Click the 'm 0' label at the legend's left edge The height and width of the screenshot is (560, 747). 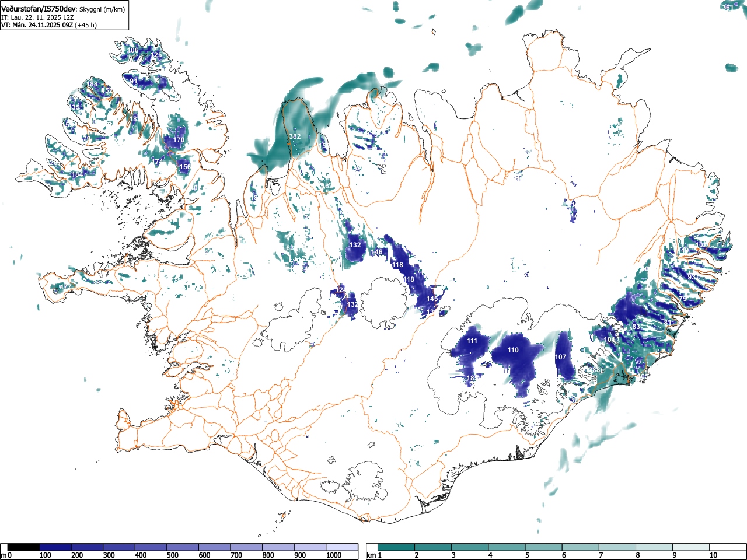pos(6,555)
